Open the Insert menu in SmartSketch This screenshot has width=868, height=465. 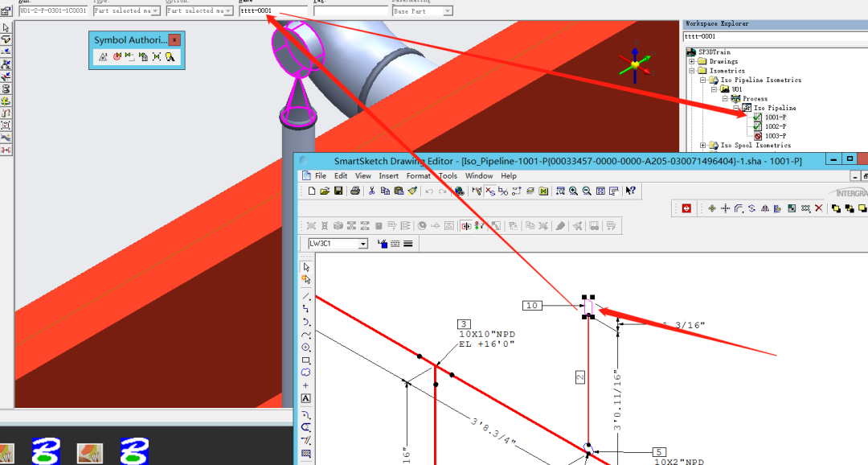389,175
